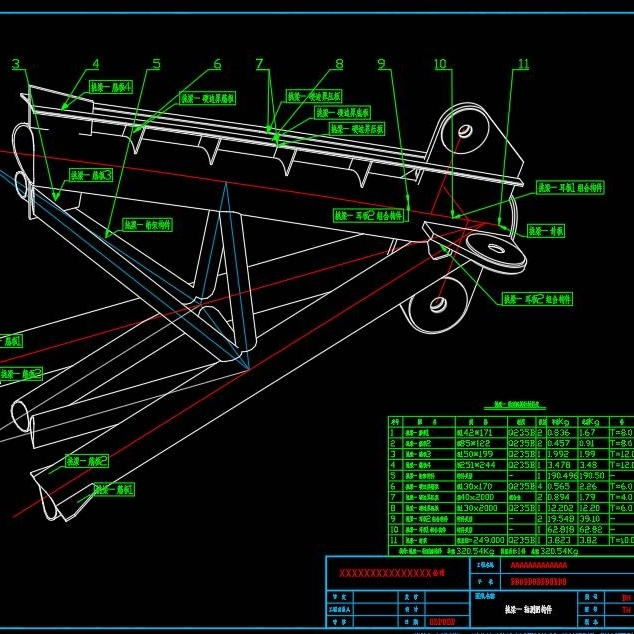Select the lower ear plate bolt hole
This screenshot has width=634, height=634.
click(x=438, y=304)
